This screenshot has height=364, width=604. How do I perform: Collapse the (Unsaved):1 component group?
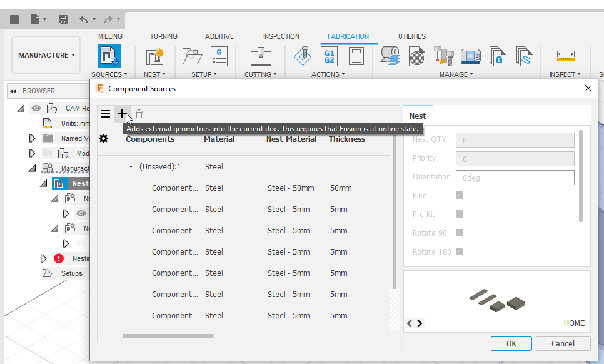[131, 167]
